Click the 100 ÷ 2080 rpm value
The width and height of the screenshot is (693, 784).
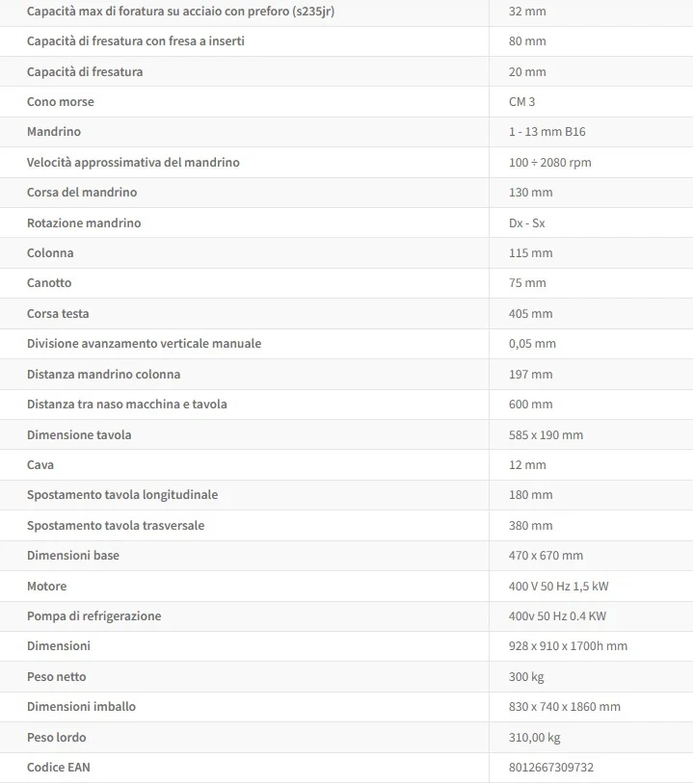[x=550, y=162]
